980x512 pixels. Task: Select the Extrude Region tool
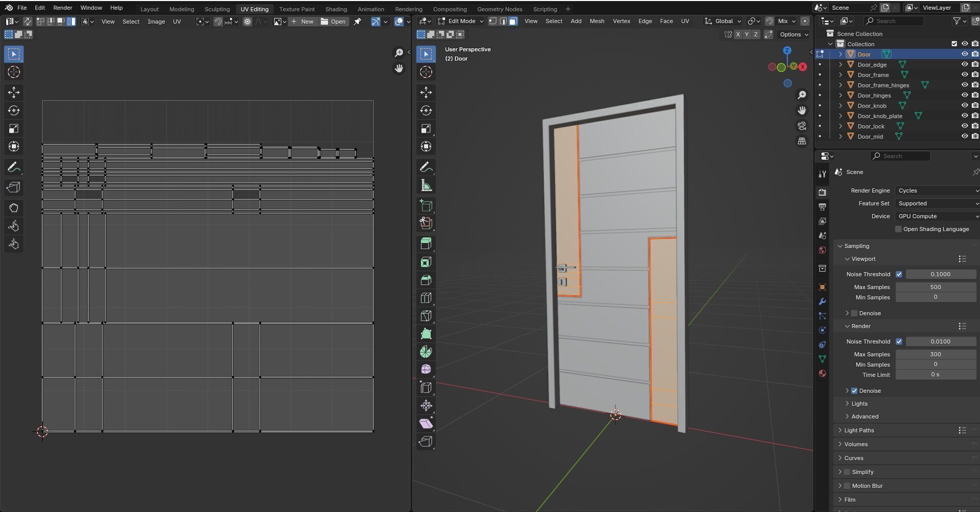pos(426,244)
